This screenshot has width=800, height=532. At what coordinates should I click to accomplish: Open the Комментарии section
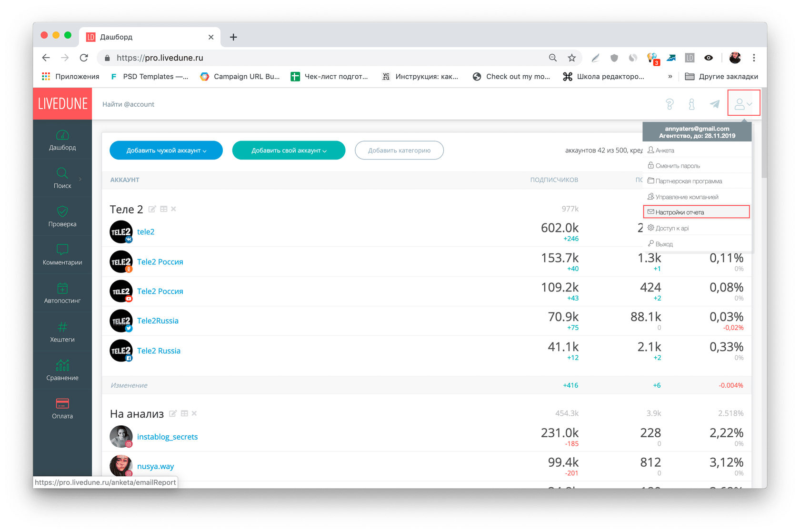[62, 255]
